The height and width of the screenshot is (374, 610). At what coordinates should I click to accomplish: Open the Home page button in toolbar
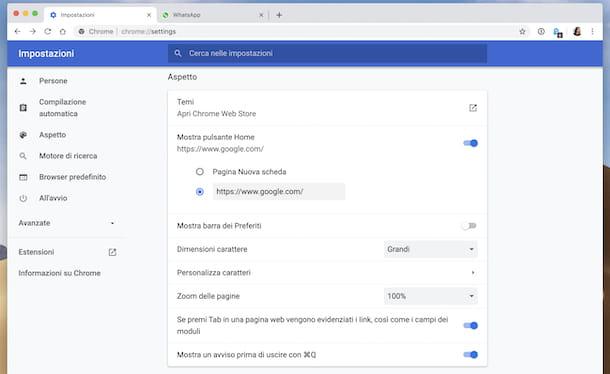[63, 32]
